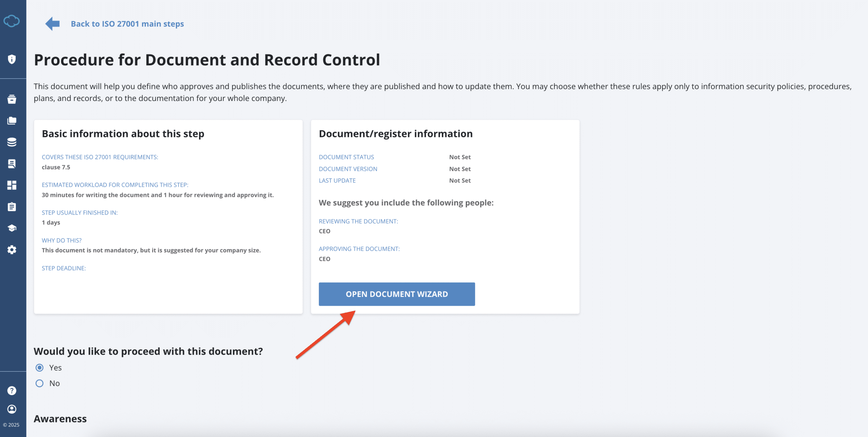
Task: Open the shield info icon in sidebar
Action: pos(12,59)
